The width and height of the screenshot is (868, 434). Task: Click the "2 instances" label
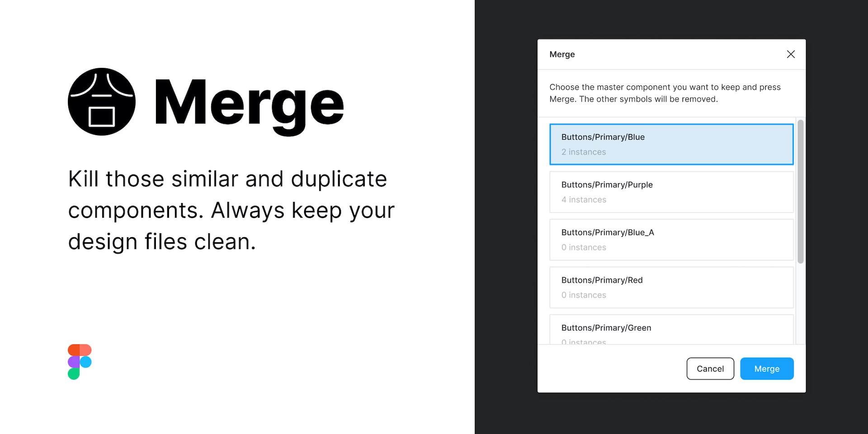584,152
